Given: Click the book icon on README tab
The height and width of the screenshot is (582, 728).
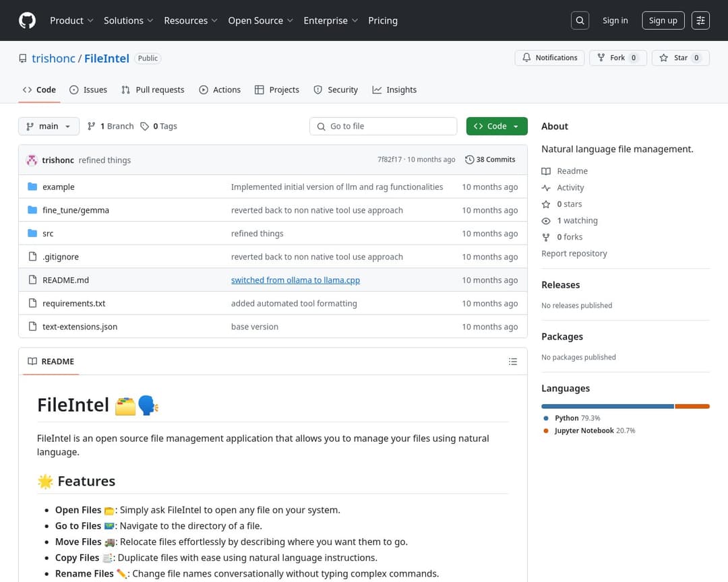Looking at the screenshot, I should coord(32,361).
